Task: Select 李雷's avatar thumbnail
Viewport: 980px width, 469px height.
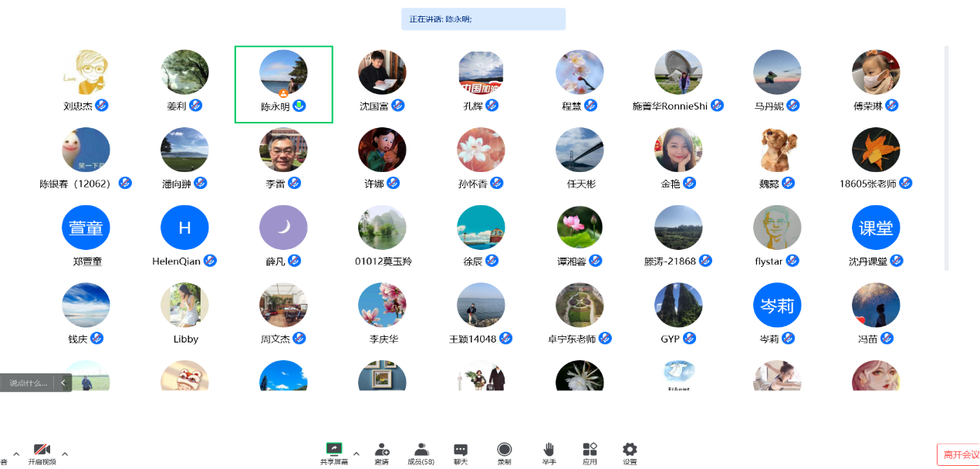Action: coord(283,150)
